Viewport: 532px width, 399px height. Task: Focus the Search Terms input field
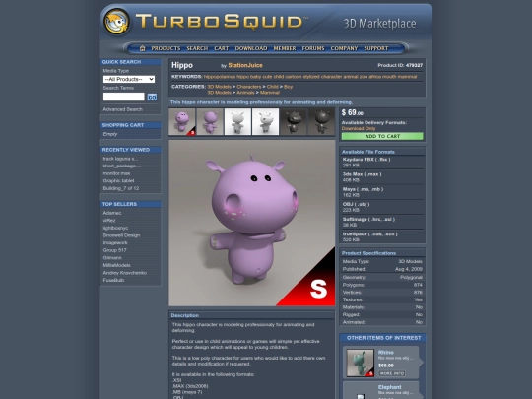pyautogui.click(x=124, y=97)
